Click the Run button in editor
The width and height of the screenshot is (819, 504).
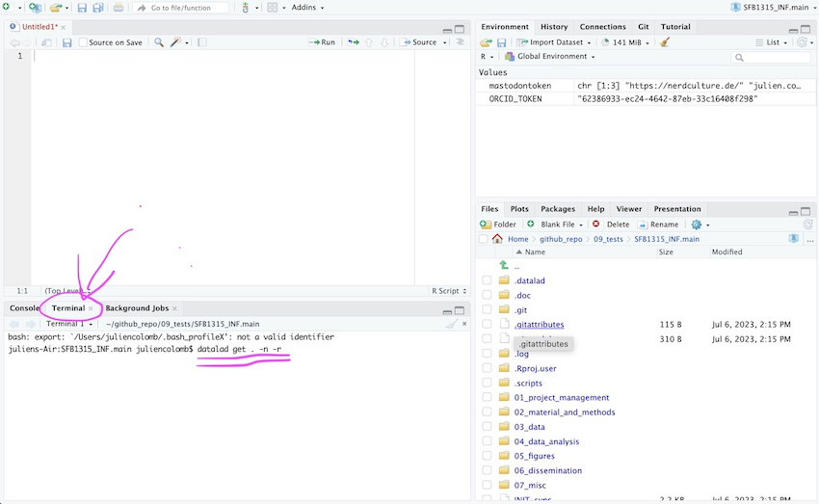pos(323,42)
